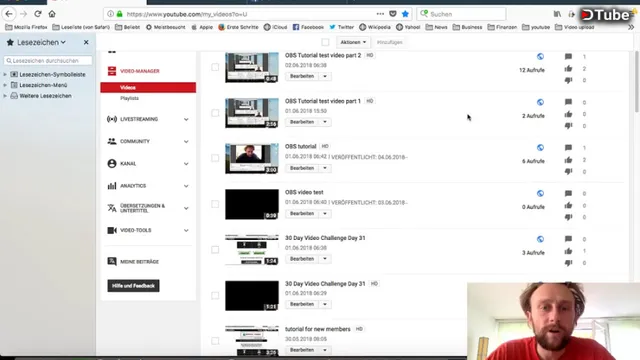Click the Analytics bar chart icon

[112, 186]
